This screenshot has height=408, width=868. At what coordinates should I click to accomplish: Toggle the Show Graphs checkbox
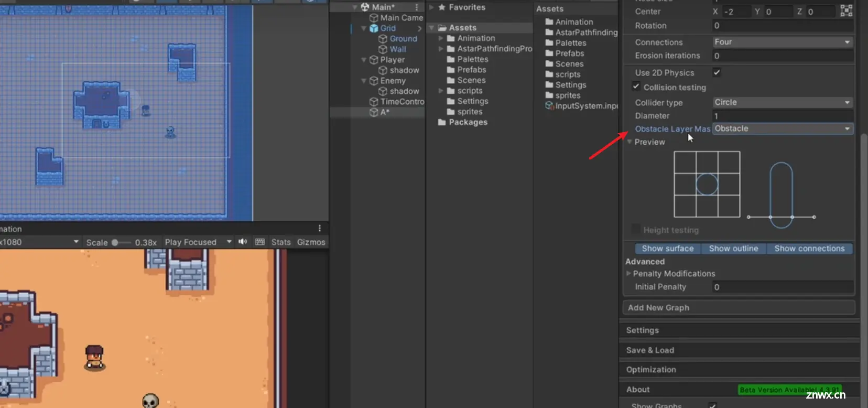(712, 405)
